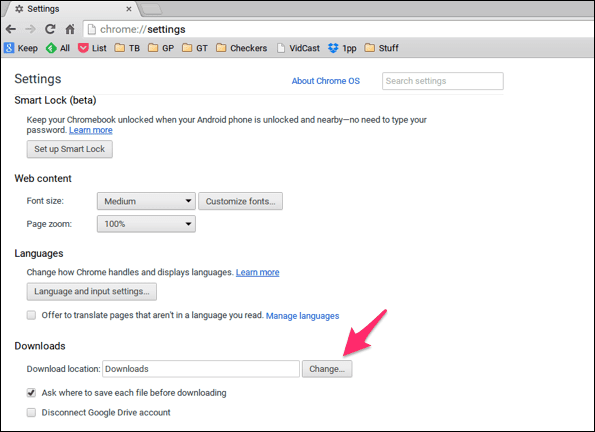Open the About Chrome OS link
This screenshot has width=595, height=432.
pos(326,81)
